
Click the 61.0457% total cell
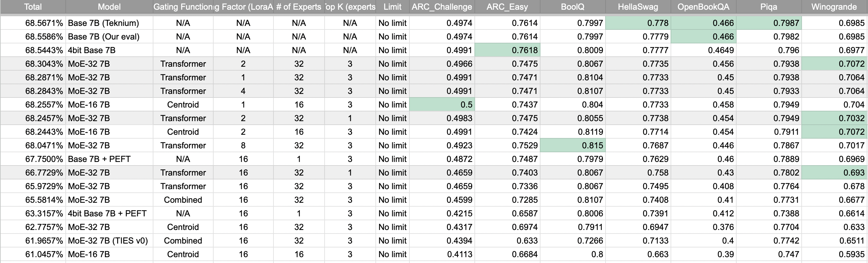point(44,254)
